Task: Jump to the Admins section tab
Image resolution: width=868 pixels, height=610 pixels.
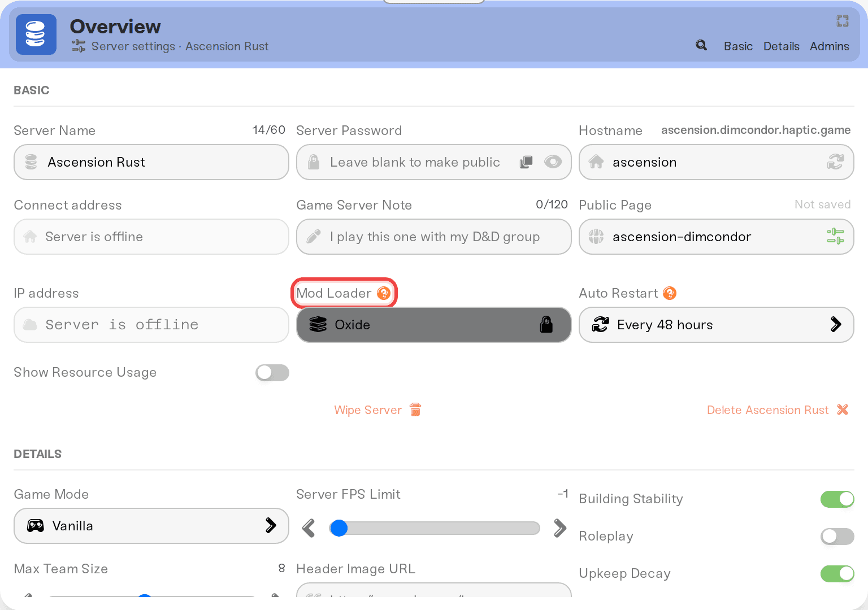Action: point(829,46)
